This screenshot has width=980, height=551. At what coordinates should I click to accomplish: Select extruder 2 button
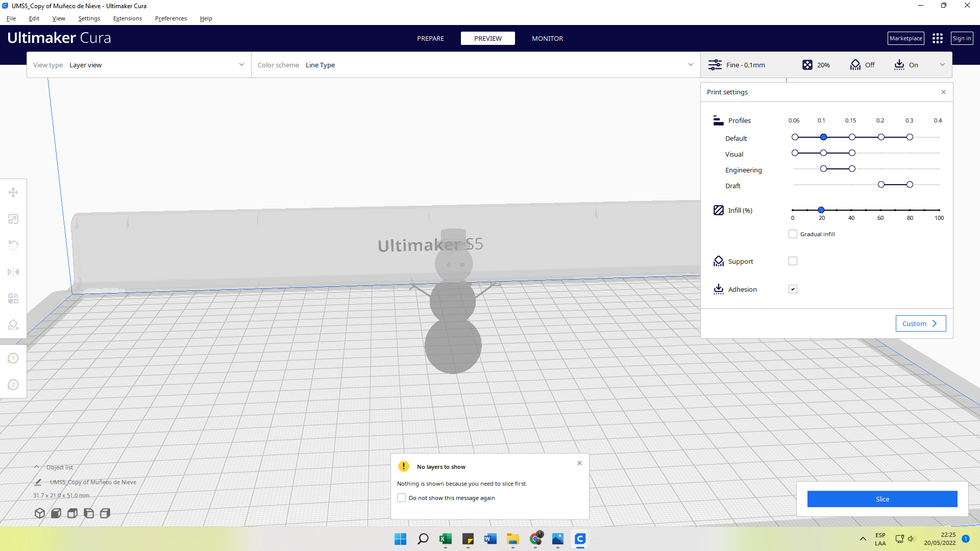pyautogui.click(x=13, y=385)
